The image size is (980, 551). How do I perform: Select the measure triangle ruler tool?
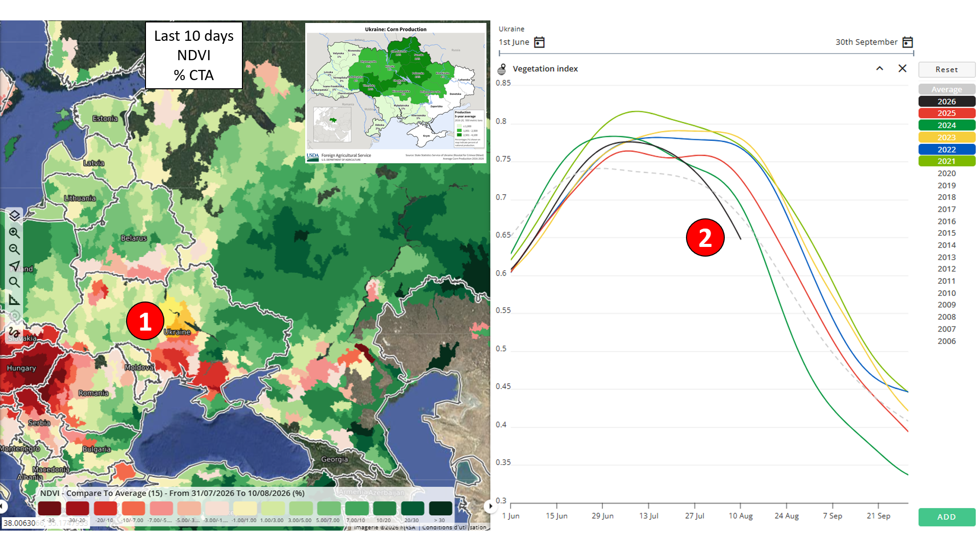14,299
